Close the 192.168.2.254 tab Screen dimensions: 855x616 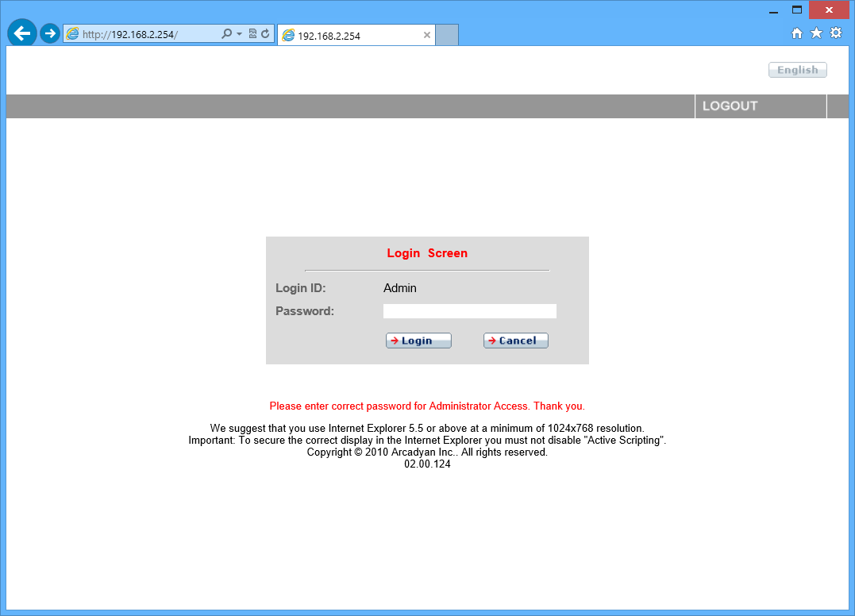[x=427, y=36]
